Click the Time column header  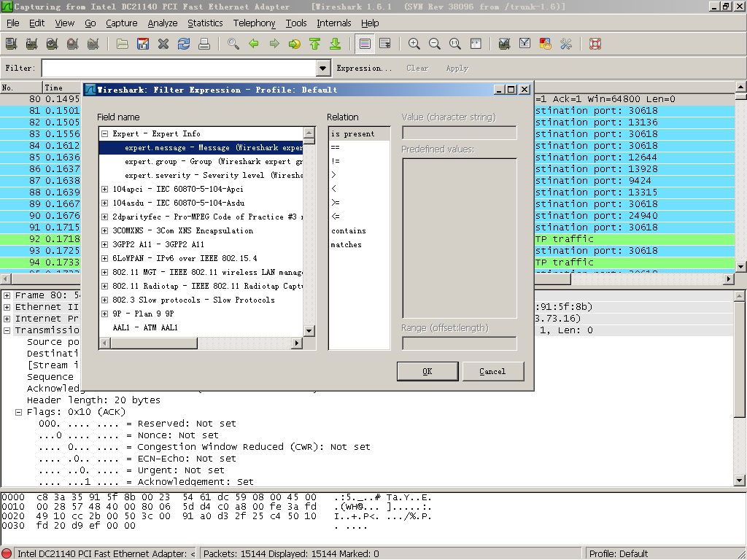pyautogui.click(x=62, y=87)
